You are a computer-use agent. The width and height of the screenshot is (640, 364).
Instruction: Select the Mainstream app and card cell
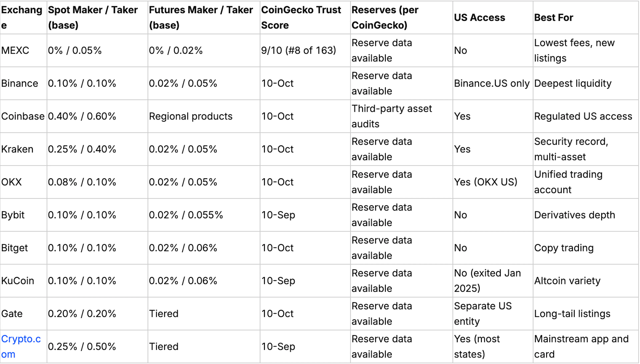click(x=581, y=347)
